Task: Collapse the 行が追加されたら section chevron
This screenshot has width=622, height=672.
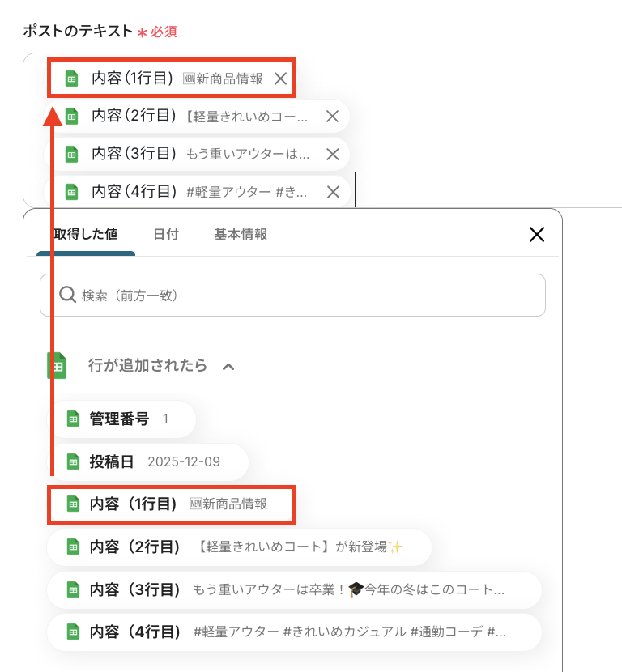Action: tap(228, 367)
